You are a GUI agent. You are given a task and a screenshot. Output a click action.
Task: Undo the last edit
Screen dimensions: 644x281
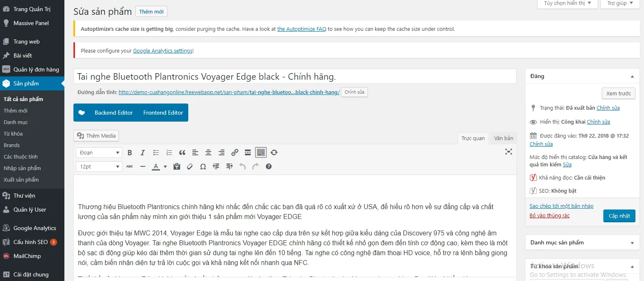pyautogui.click(x=242, y=166)
